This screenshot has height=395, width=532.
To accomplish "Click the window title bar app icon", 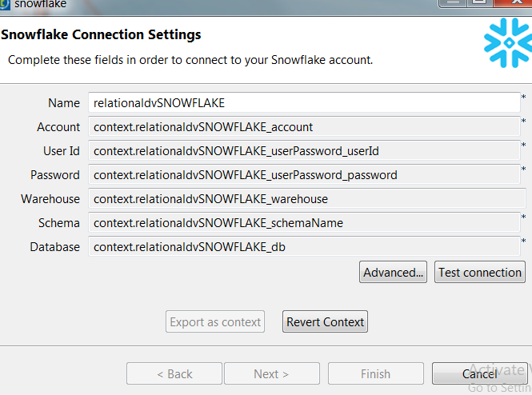I will click(5, 5).
